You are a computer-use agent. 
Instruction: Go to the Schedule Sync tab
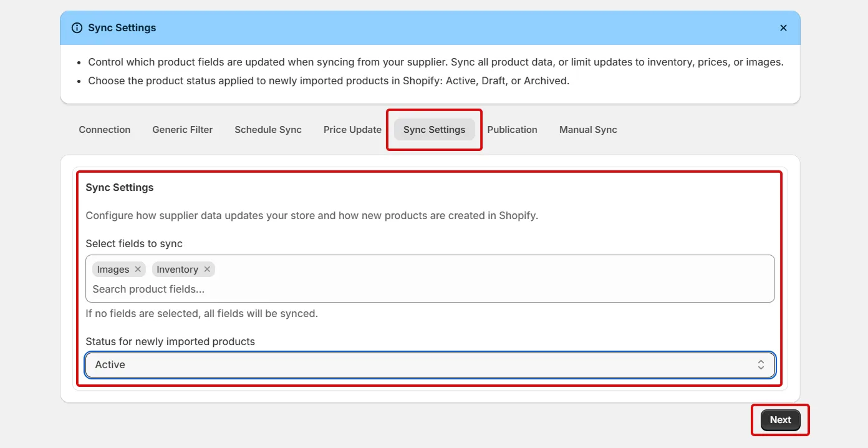(x=268, y=130)
